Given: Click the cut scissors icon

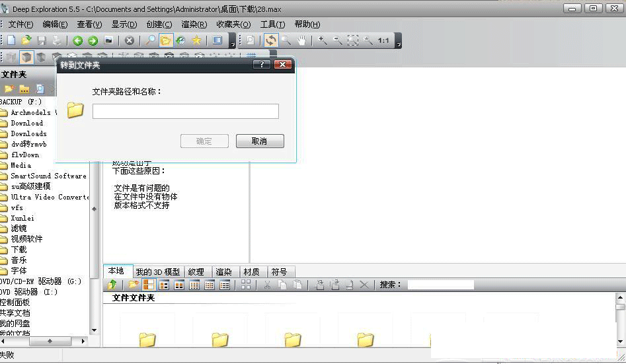Looking at the screenshot, I should click(267, 285).
